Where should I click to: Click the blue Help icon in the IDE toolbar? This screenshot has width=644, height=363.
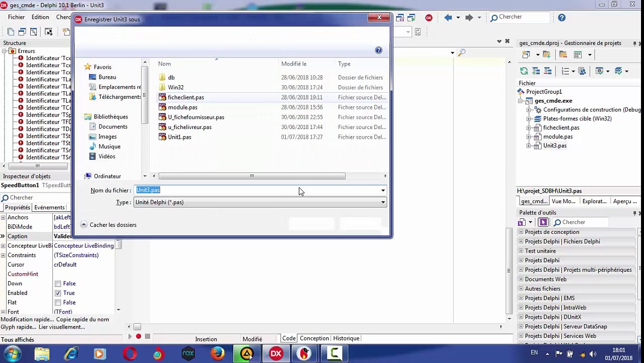point(561,18)
